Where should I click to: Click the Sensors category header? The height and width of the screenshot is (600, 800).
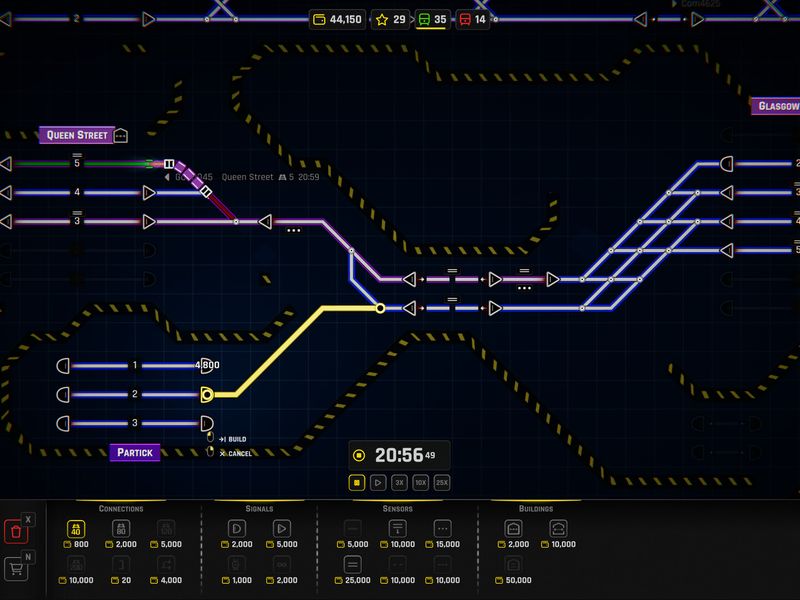pos(397,509)
